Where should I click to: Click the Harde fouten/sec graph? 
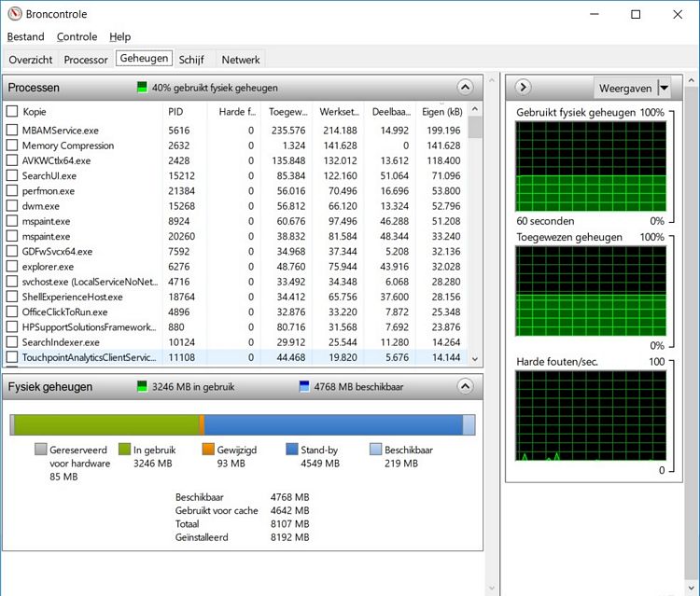(591, 415)
